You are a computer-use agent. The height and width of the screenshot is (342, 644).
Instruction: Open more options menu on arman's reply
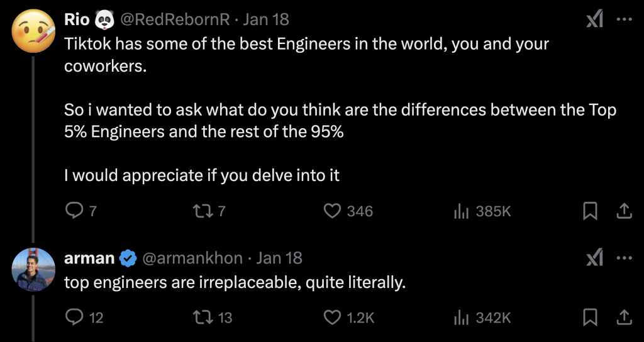(x=625, y=258)
